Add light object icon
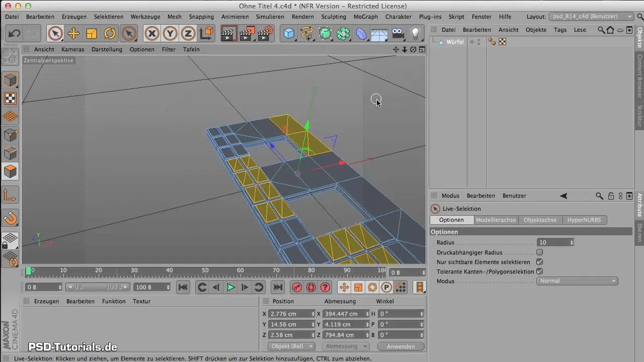The image size is (644, 362). (x=416, y=34)
